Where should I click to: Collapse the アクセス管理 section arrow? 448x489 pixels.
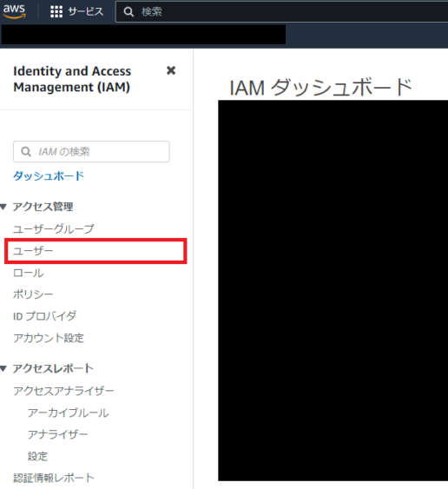click(3, 207)
